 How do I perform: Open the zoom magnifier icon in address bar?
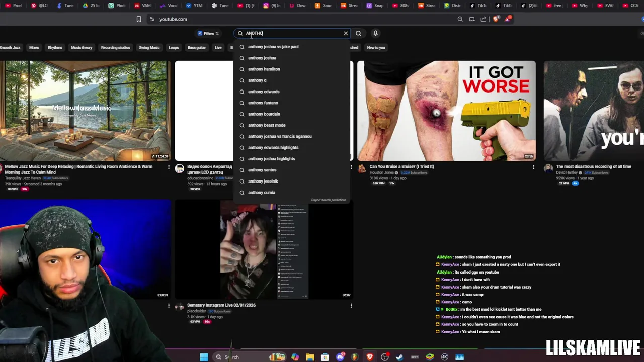[460, 19]
